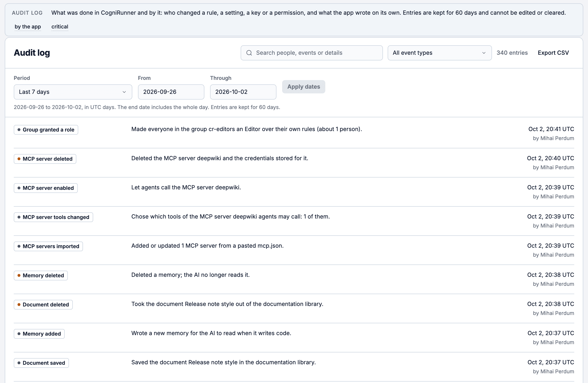Click "Wrote a new memory for the AI" description
588x383 pixels.
pyautogui.click(x=211, y=333)
